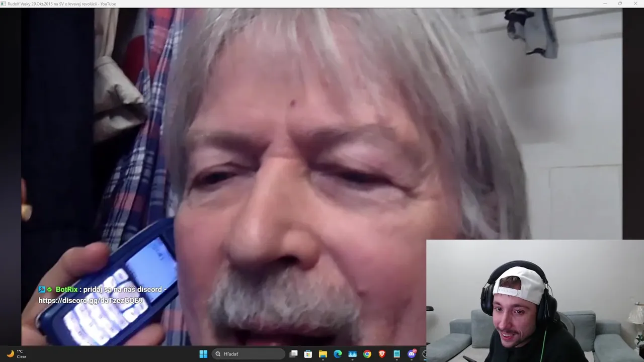This screenshot has height=362, width=644.
Task: Open Brave browser from the taskbar
Action: tap(382, 354)
